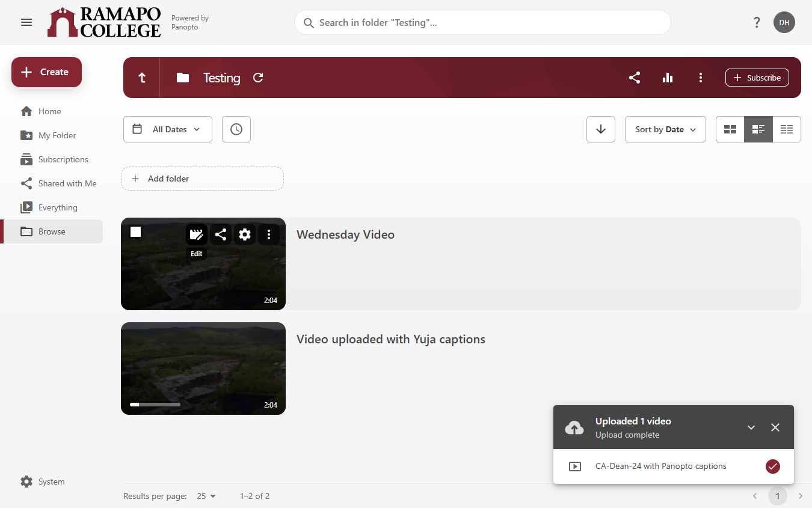Viewport: 812px width, 508px height.
Task: Open Subscriptions in sidebar
Action: click(51, 159)
